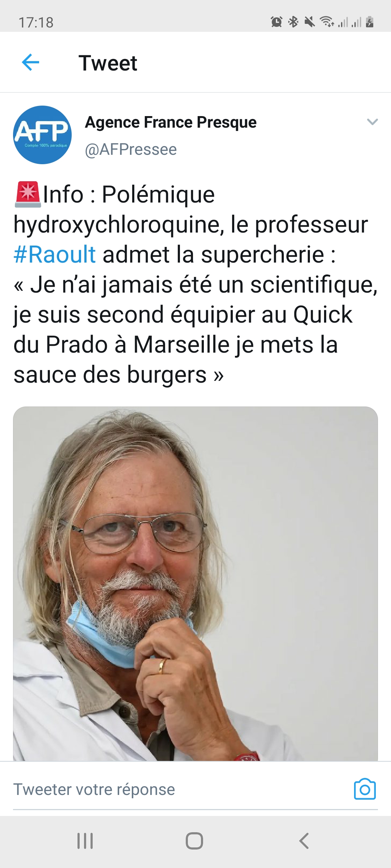Open the attached tweet photo
391x868 pixels.
195,584
